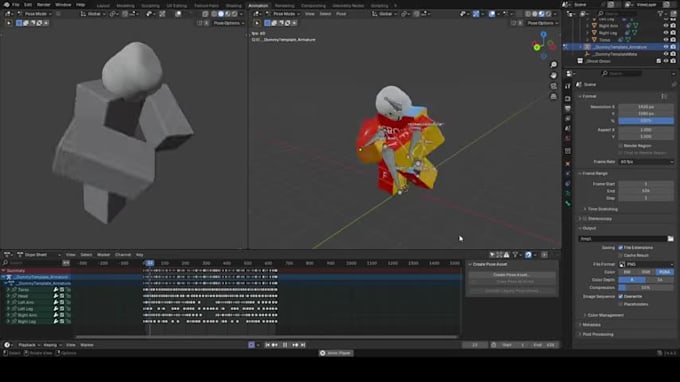Viewport: 680px width, 382px height.
Task: Open the Scene properties tab icon
Action: tap(568, 128)
